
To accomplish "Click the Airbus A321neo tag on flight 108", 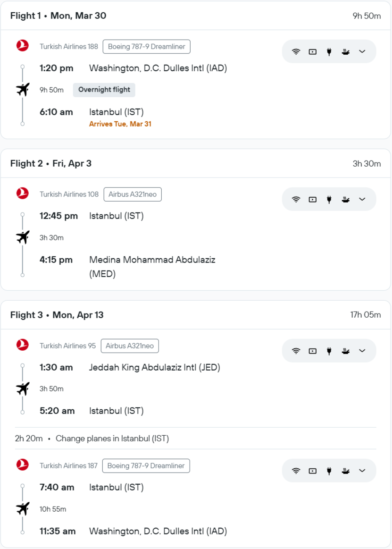I will click(133, 194).
